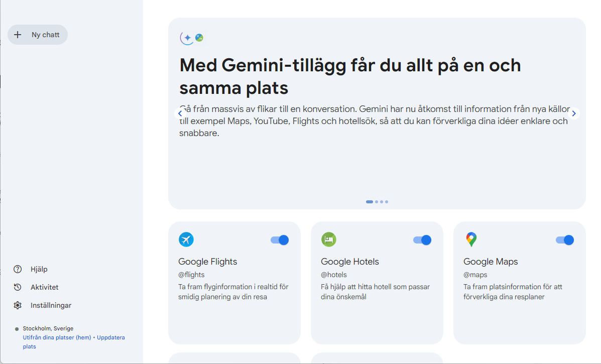Select the second carousel pagination dot
The height and width of the screenshot is (364, 601).
377,202
